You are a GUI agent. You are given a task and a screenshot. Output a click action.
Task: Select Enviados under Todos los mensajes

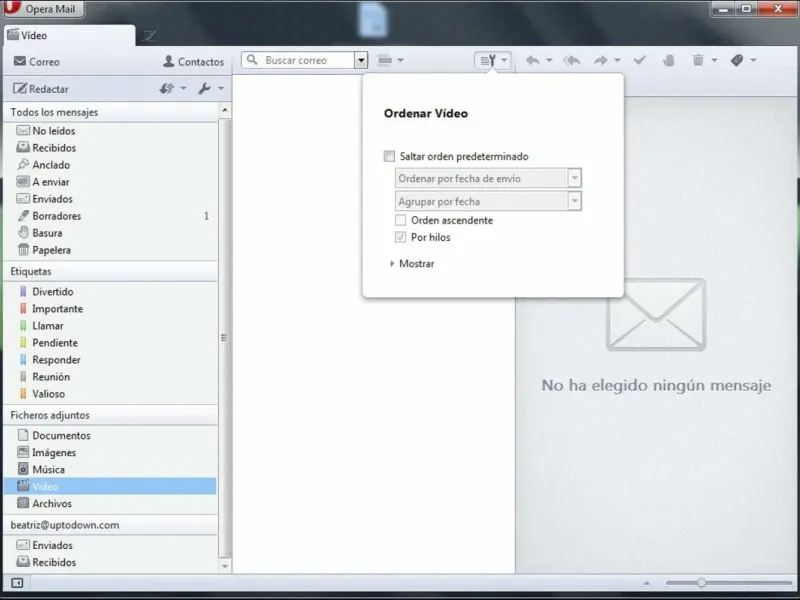110,198
